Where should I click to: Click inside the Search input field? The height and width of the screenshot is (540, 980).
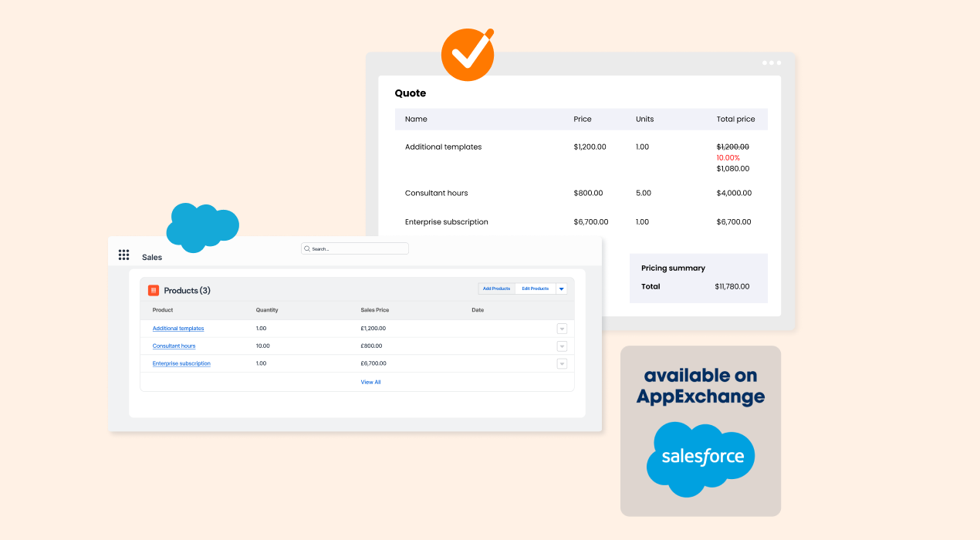(355, 248)
